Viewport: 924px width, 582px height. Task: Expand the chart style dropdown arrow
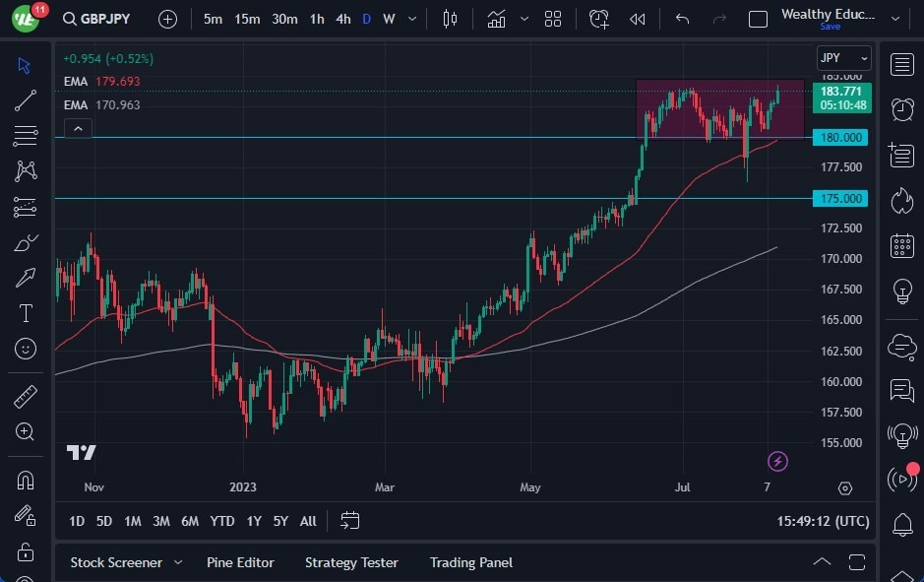(x=523, y=19)
